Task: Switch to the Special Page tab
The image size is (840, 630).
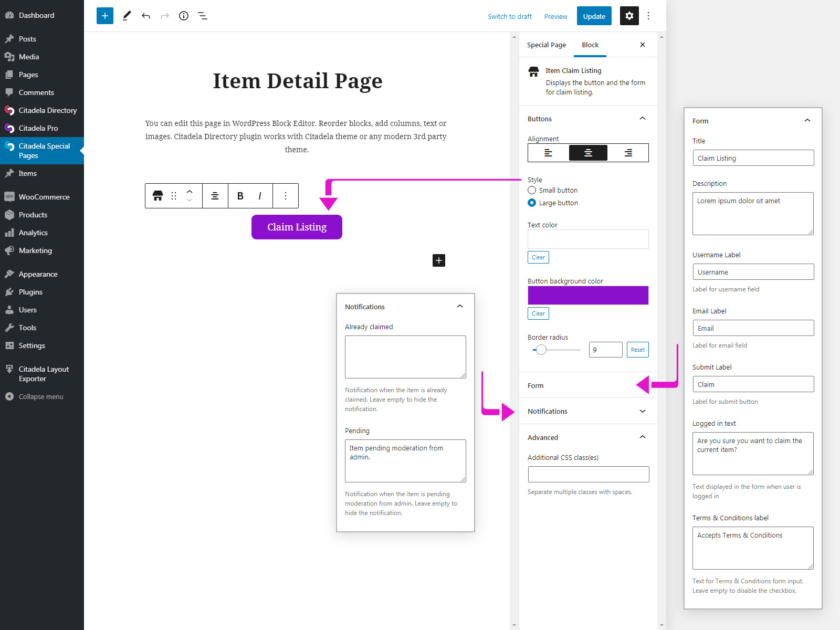Action: [546, 45]
